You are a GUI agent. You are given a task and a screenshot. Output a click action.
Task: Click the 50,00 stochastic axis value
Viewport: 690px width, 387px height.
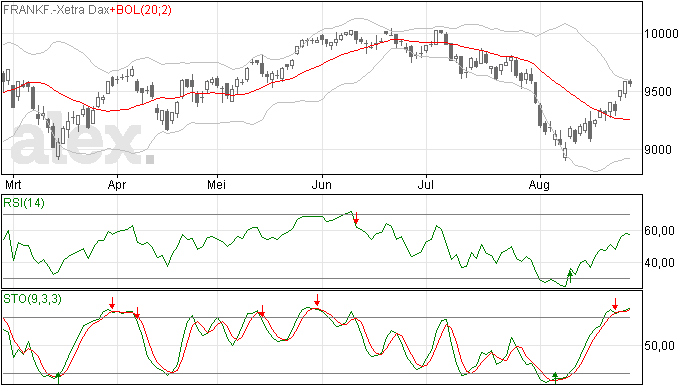[659, 346]
